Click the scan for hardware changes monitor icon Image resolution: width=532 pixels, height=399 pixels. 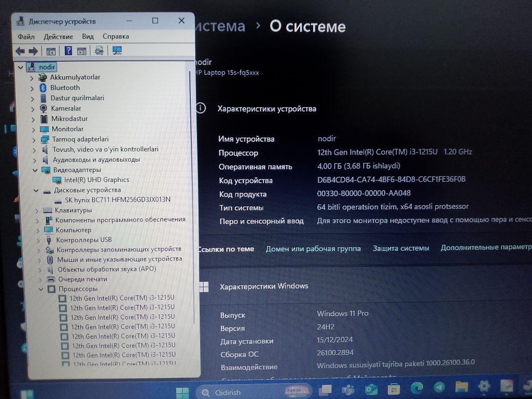tap(117, 51)
